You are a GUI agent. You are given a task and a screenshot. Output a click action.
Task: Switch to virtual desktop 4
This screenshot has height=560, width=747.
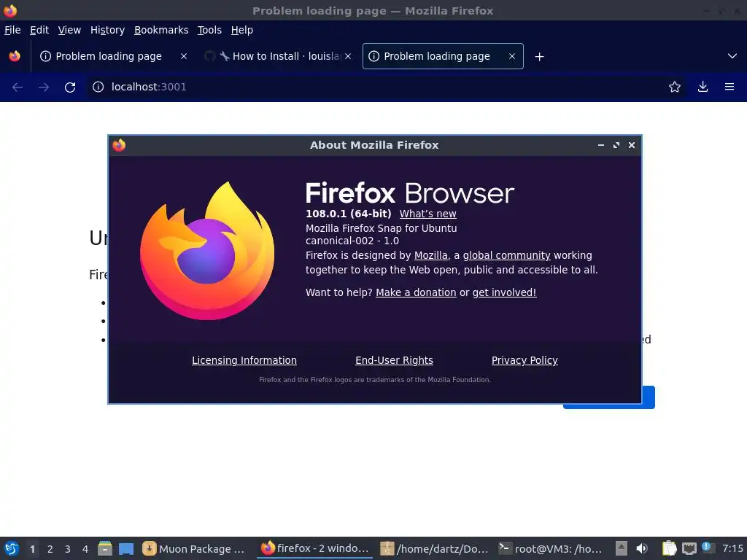pos(85,549)
